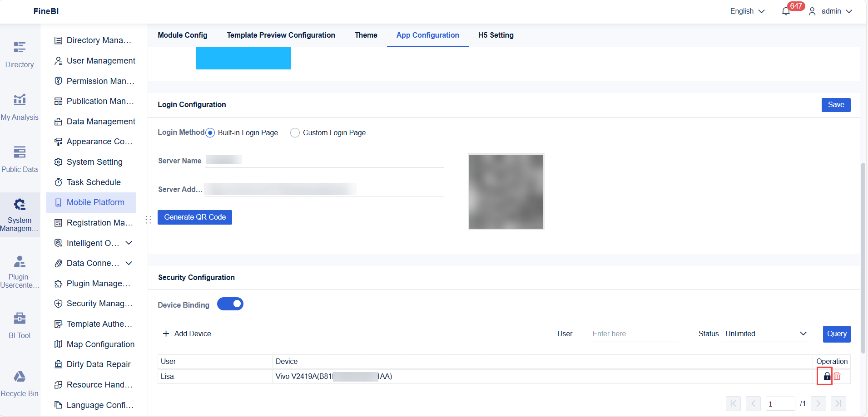Go to previous page arrow
This screenshot has width=868, height=417.
pos(753,403)
